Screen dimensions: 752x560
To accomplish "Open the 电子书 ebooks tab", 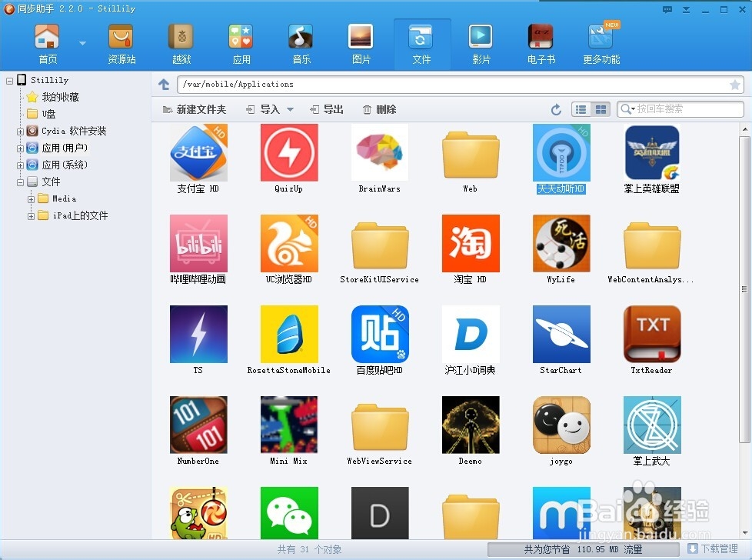I will coord(541,44).
